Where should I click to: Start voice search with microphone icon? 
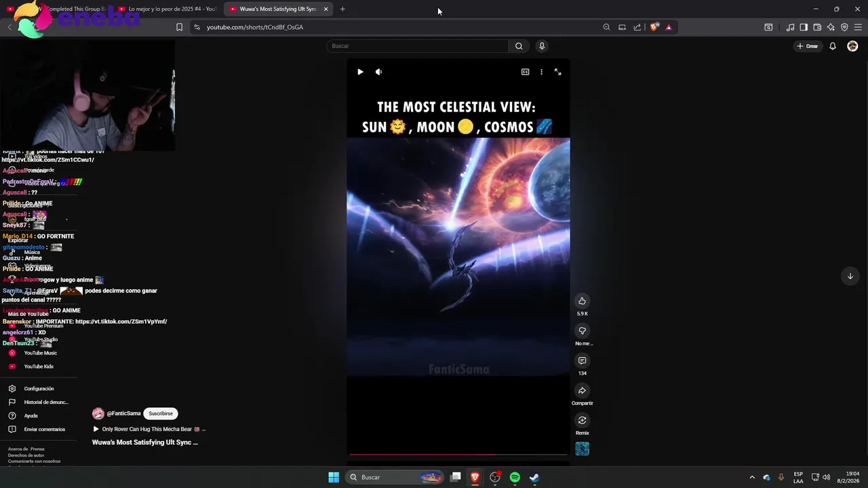click(x=541, y=46)
